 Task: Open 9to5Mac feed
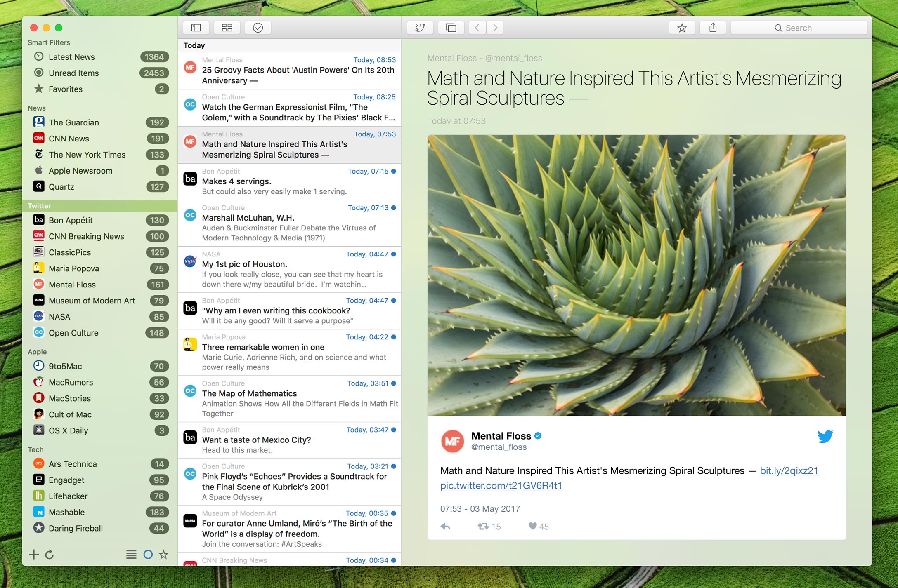[100, 366]
